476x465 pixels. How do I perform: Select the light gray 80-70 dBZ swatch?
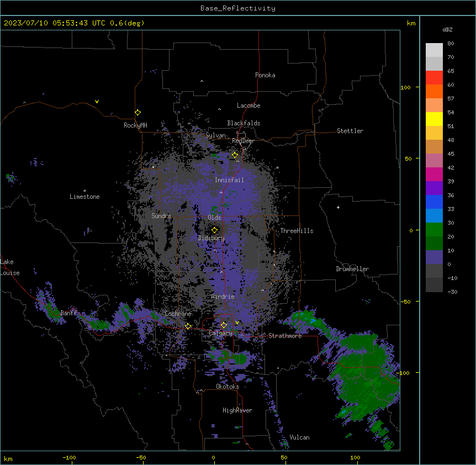pos(434,50)
